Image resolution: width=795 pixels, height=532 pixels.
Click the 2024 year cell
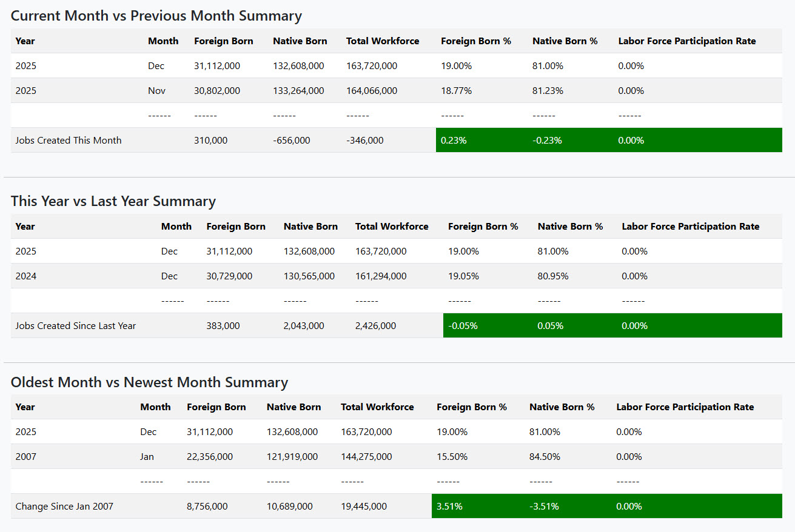point(26,276)
